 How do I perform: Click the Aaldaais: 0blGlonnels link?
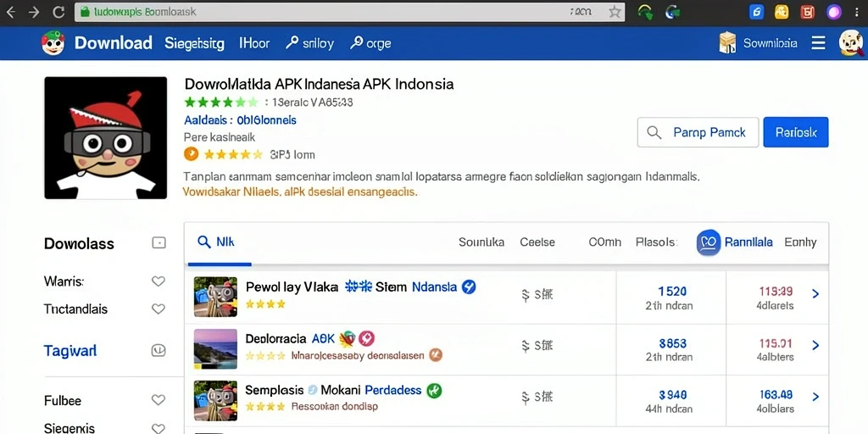click(x=240, y=120)
